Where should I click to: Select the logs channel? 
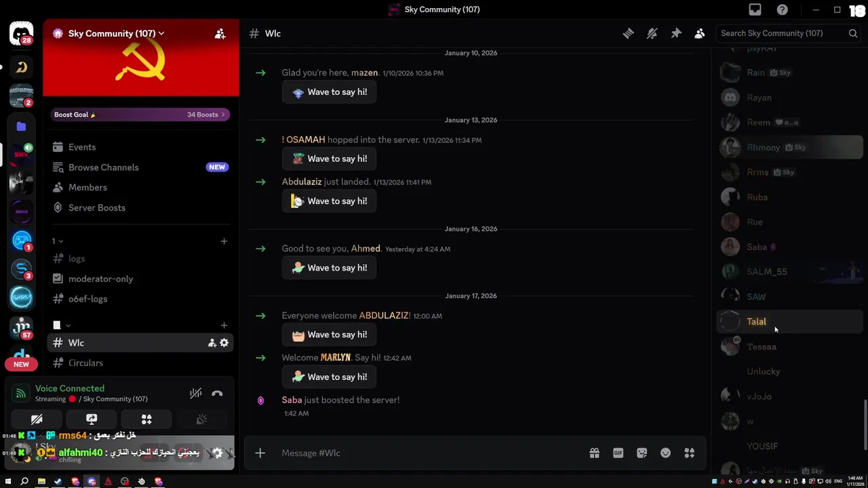point(140,259)
